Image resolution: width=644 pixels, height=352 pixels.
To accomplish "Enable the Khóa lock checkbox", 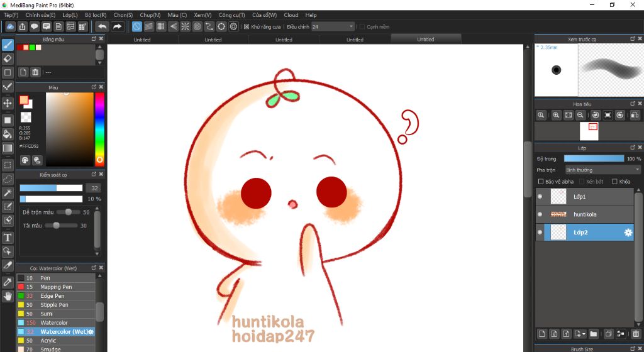I will click(614, 181).
